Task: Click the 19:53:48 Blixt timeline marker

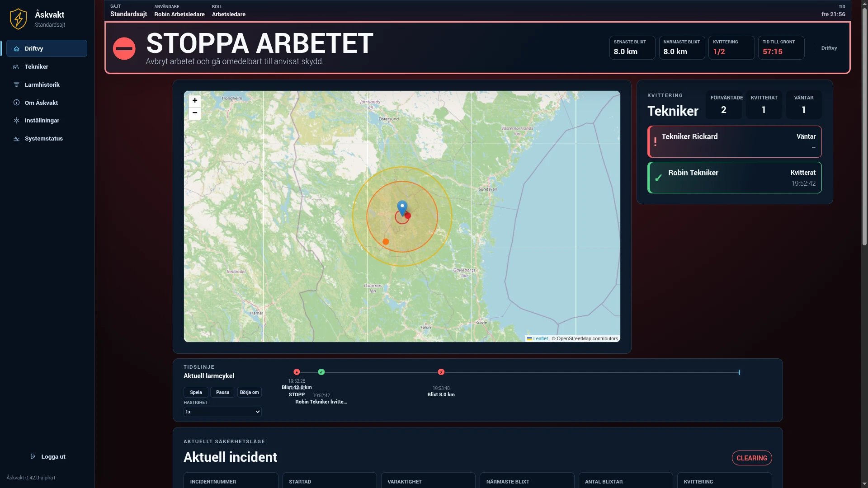Action: tap(441, 372)
